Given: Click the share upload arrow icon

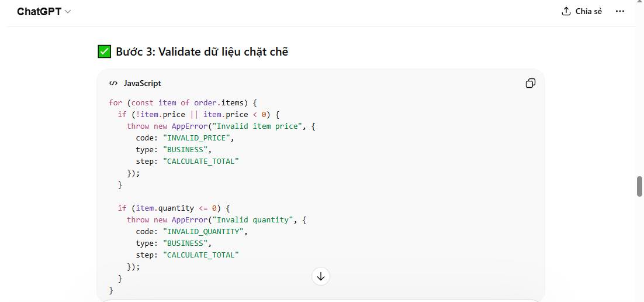Looking at the screenshot, I should [566, 12].
